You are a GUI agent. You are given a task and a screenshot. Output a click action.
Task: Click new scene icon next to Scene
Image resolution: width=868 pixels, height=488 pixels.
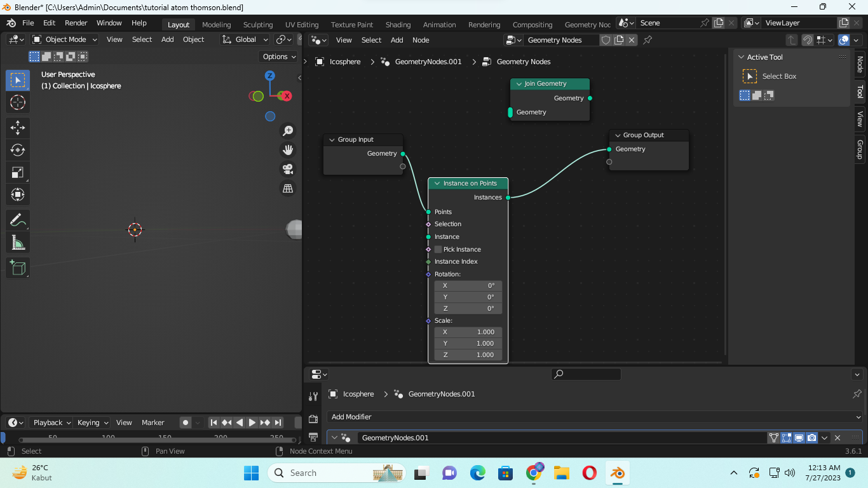(x=719, y=23)
